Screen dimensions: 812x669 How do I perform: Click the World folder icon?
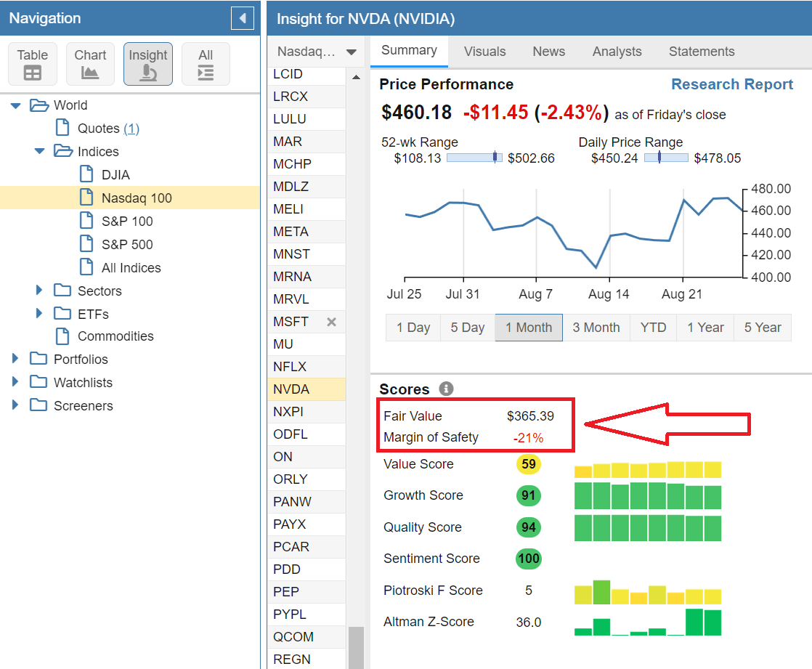tap(38, 105)
